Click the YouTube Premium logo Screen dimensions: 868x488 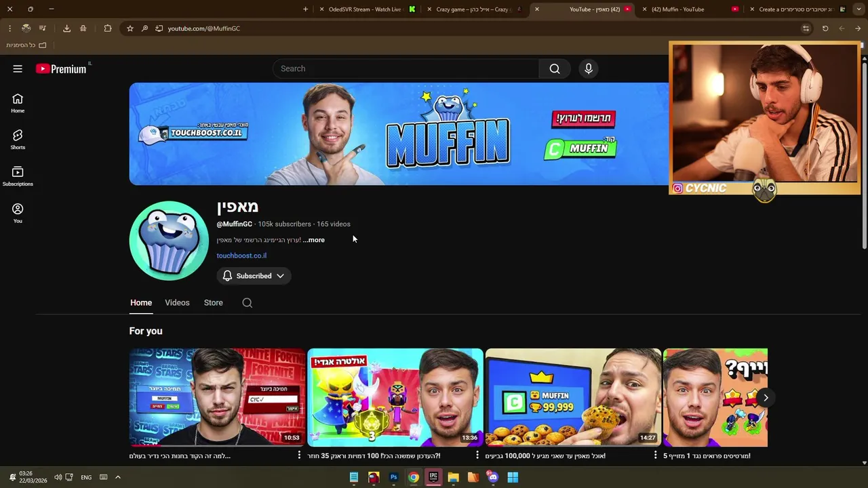point(61,68)
